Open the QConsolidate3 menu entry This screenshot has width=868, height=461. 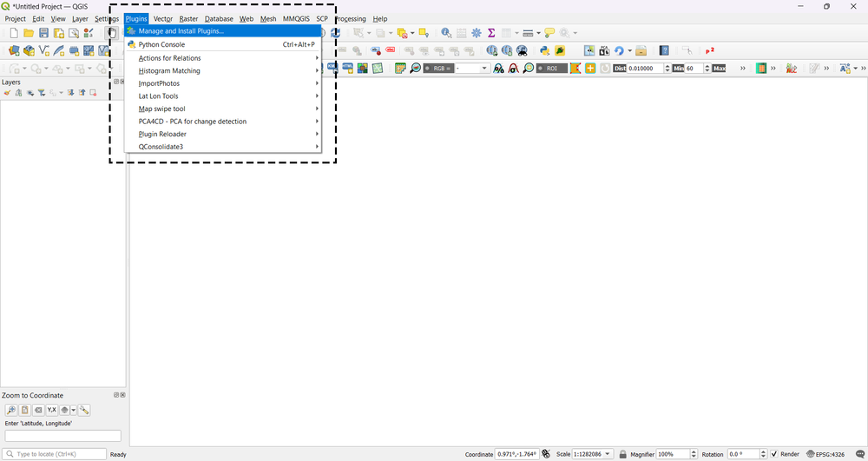coord(222,147)
